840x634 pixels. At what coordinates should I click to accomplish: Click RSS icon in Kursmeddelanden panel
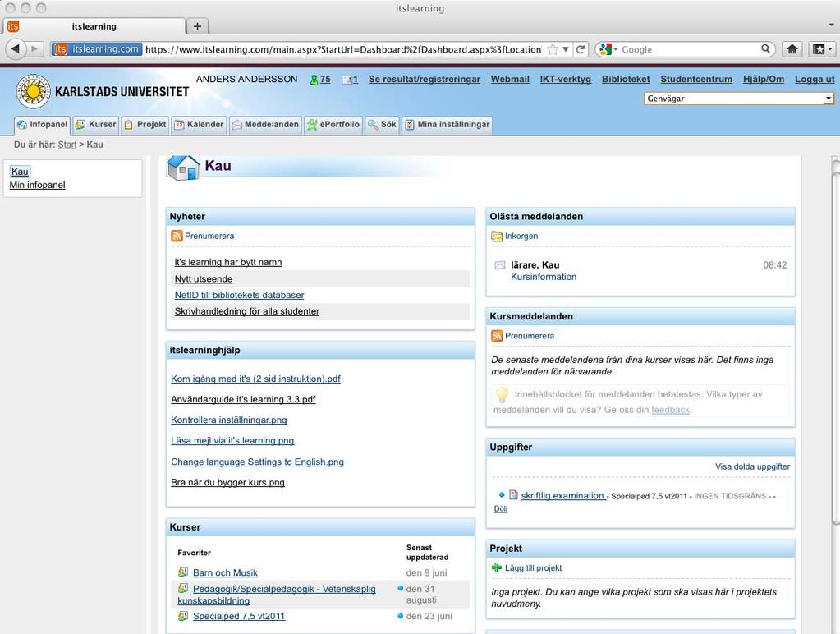[497, 336]
